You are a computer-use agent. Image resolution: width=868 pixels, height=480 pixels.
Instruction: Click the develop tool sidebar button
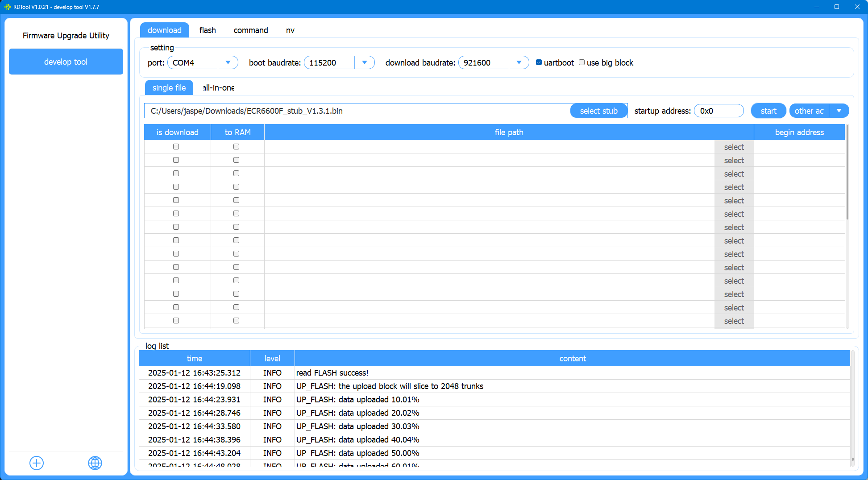(x=66, y=62)
